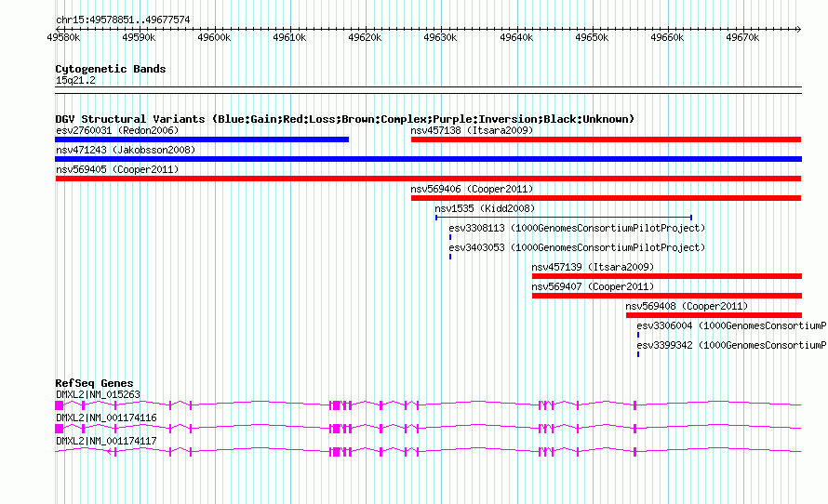Open the nsv1535 (Kidd2008) label
Image resolution: width=828 pixels, height=504 pixels.
[485, 208]
